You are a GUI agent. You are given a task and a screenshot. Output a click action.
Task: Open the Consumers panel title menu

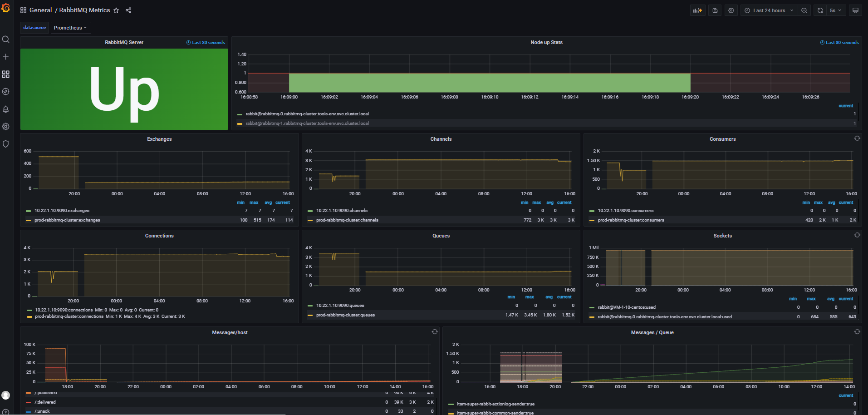pyautogui.click(x=722, y=139)
